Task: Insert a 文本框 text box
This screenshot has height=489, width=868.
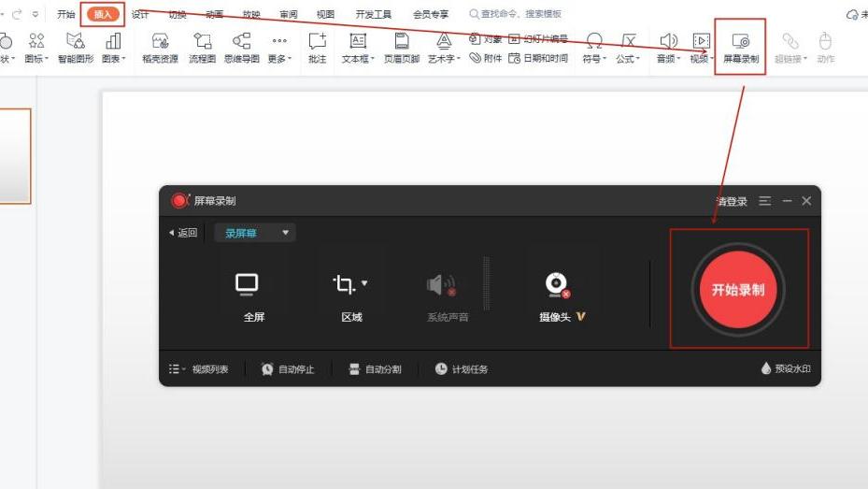Action: pyautogui.click(x=358, y=48)
